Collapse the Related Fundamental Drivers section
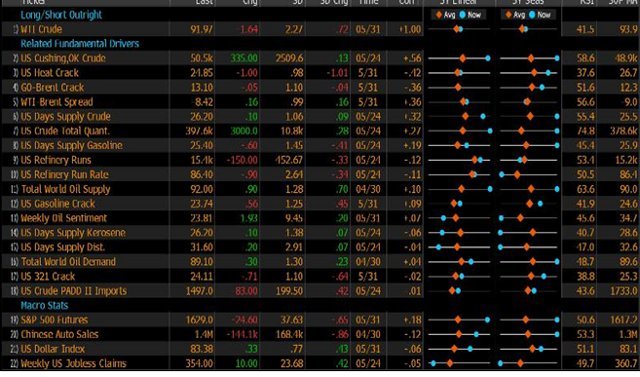The width and height of the screenshot is (640, 377). point(80,44)
